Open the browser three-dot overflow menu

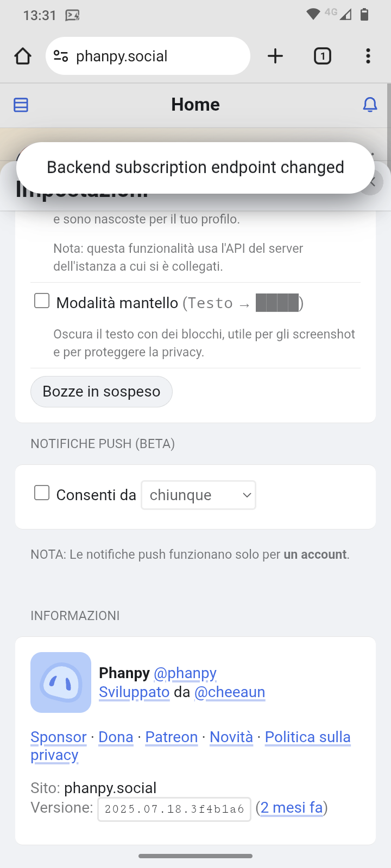[x=368, y=56]
